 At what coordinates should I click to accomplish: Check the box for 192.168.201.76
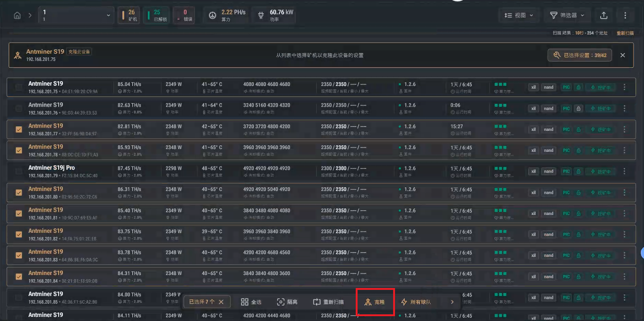point(19,109)
